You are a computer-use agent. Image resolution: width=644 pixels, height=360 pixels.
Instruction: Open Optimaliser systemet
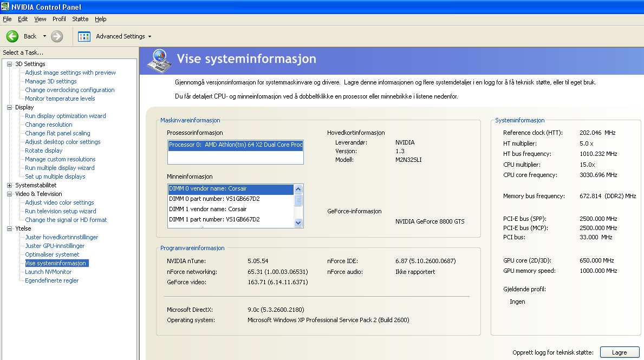[52, 254]
